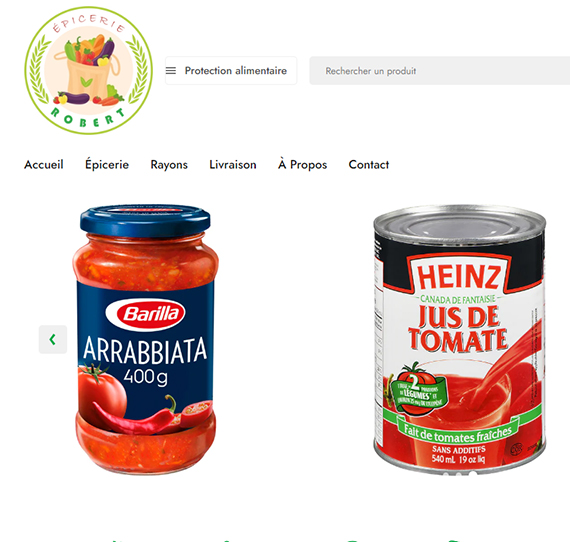This screenshot has width=570, height=542.
Task: Open the Épicerie menu item
Action: [107, 164]
